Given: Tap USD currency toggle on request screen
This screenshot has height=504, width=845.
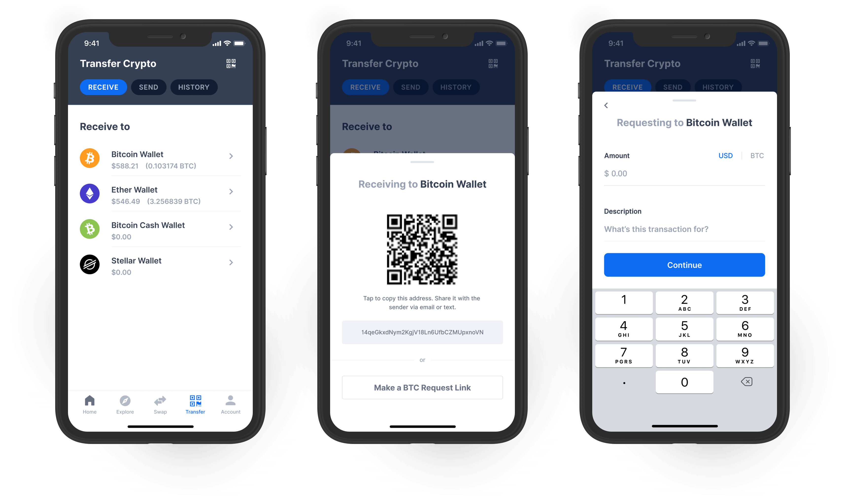Looking at the screenshot, I should pyautogui.click(x=726, y=155).
